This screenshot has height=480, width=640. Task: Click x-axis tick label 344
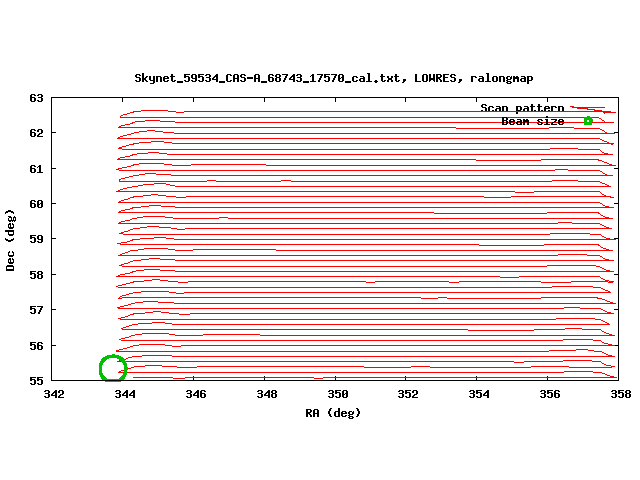[125, 394]
